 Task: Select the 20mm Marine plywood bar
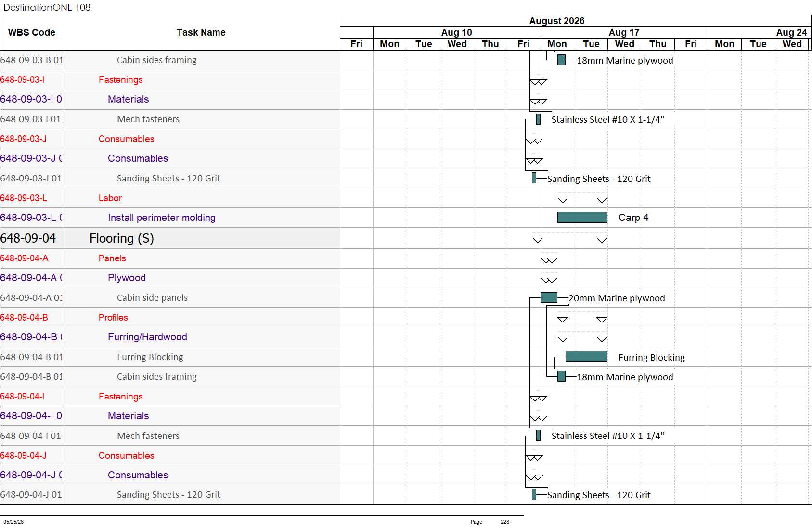549,297
